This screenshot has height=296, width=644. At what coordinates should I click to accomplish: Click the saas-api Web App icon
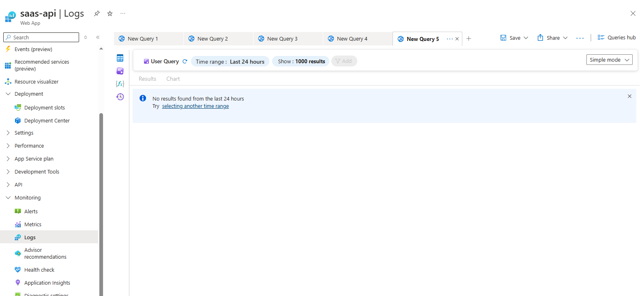[10, 17]
